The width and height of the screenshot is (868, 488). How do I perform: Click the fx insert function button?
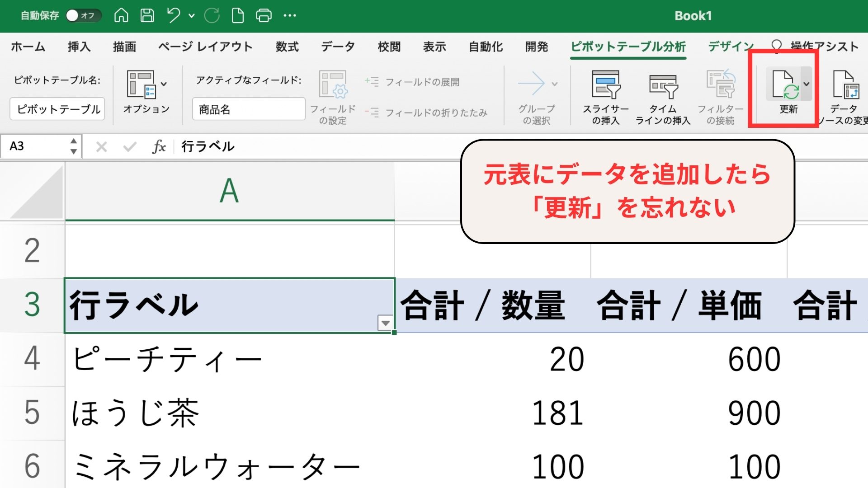159,146
